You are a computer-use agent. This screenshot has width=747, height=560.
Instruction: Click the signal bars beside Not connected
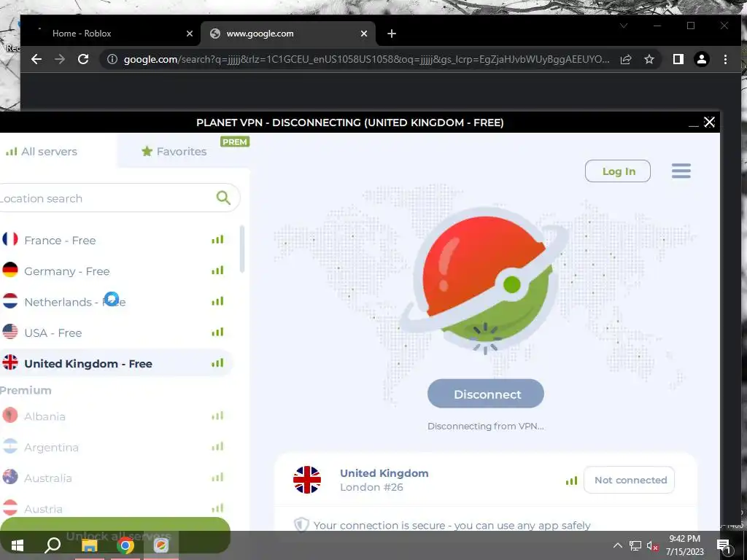tap(571, 481)
